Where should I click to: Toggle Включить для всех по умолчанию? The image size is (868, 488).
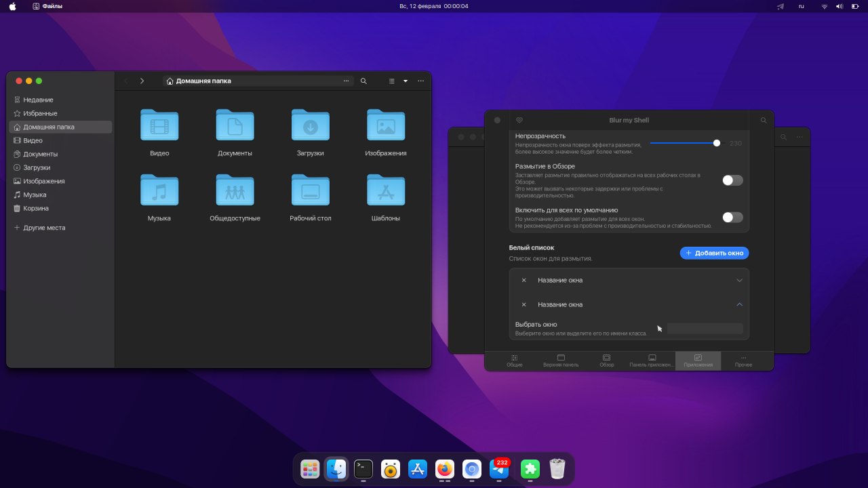point(732,218)
